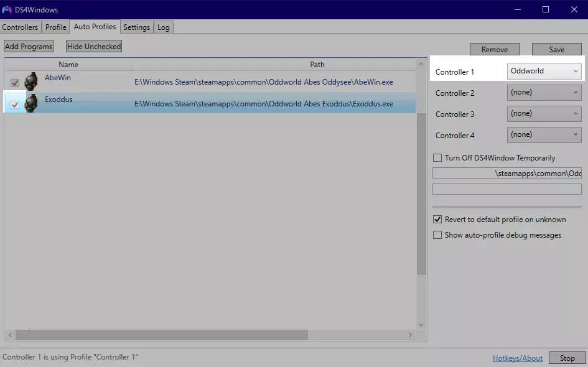The image size is (588, 367).
Task: Open the Log tab
Action: (164, 27)
